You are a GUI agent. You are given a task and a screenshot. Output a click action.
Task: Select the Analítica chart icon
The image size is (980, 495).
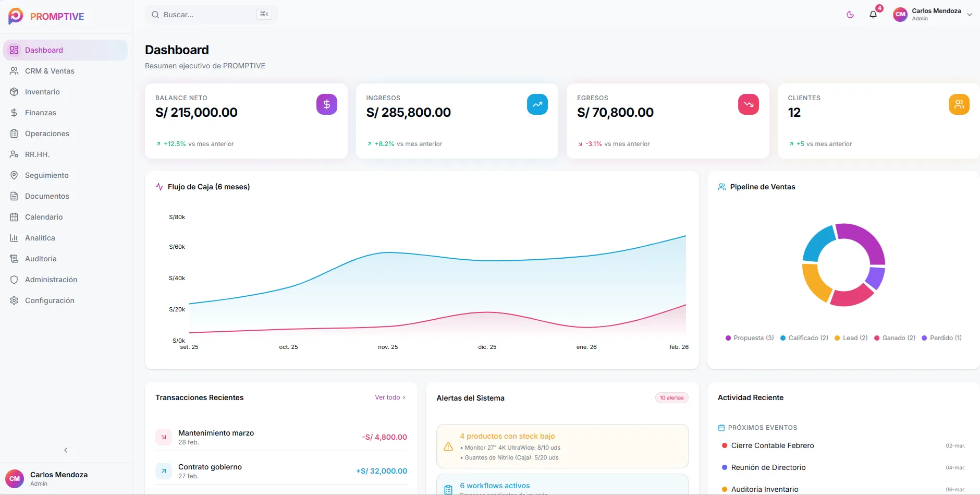coord(14,238)
